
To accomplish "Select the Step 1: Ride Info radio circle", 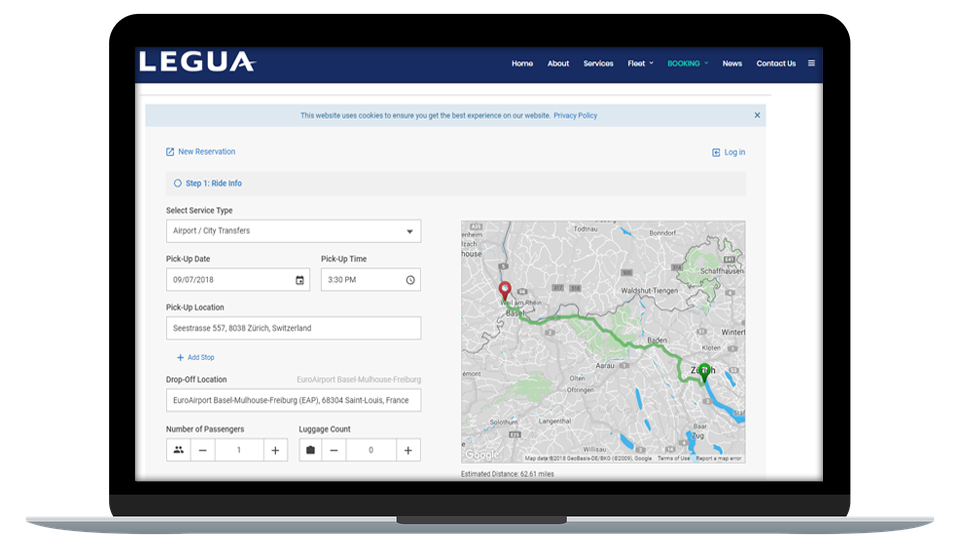I will [x=178, y=183].
